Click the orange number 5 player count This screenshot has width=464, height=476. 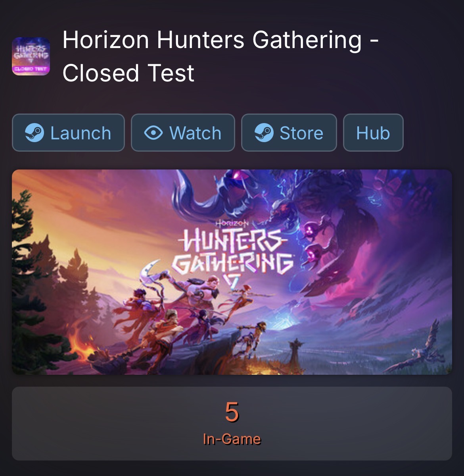(x=232, y=412)
